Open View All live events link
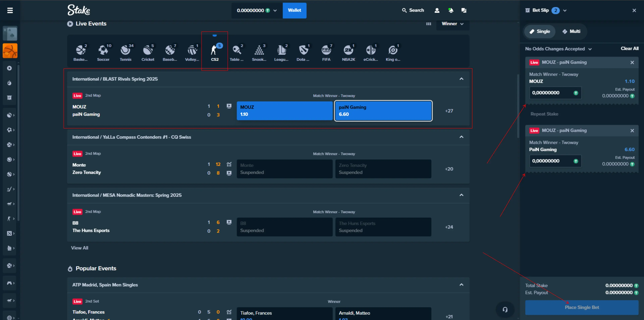 [79, 248]
